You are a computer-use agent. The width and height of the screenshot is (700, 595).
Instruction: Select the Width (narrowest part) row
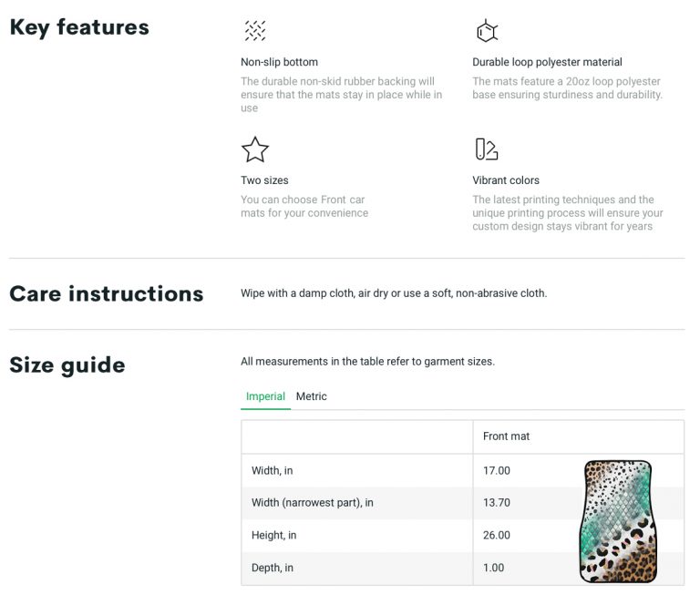coord(462,503)
